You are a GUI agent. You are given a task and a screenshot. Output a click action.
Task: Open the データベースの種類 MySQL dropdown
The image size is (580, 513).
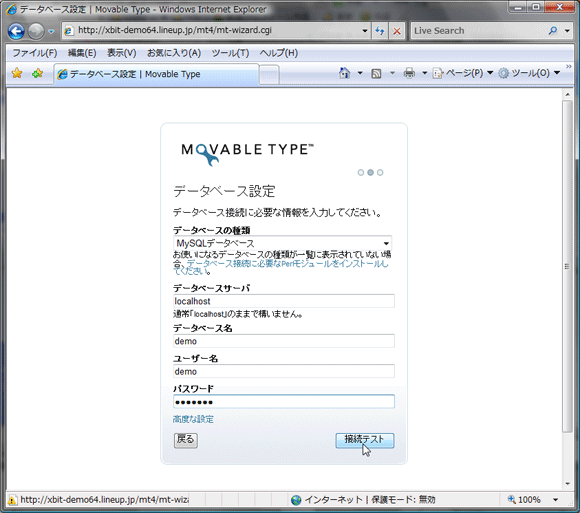[282, 243]
